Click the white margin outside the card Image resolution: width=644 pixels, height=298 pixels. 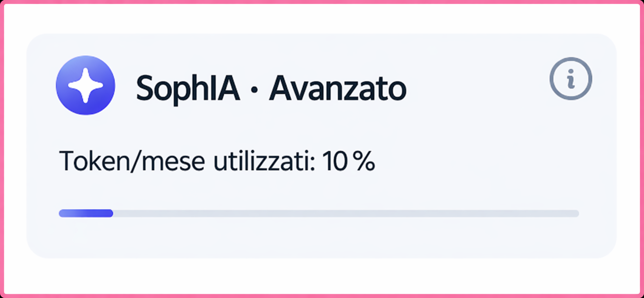point(321,276)
